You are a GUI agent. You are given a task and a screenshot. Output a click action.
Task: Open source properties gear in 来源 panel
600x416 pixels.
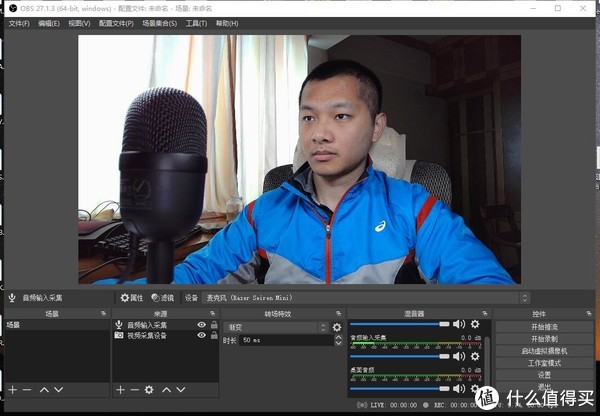pyautogui.click(x=149, y=390)
